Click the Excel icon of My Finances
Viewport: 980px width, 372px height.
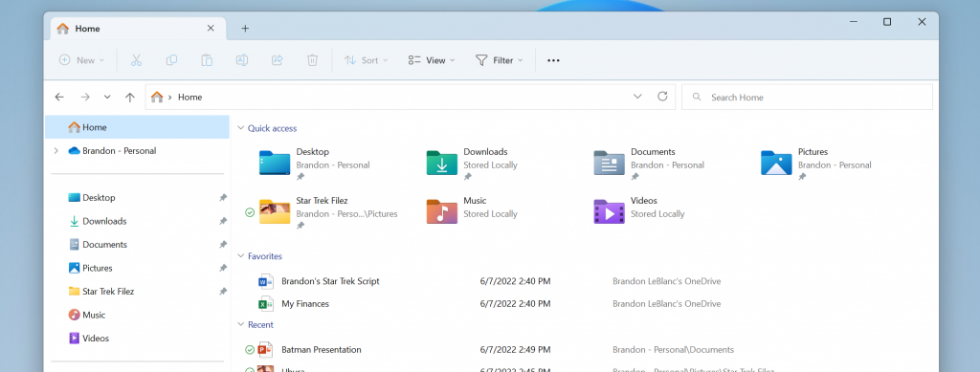[x=266, y=304]
